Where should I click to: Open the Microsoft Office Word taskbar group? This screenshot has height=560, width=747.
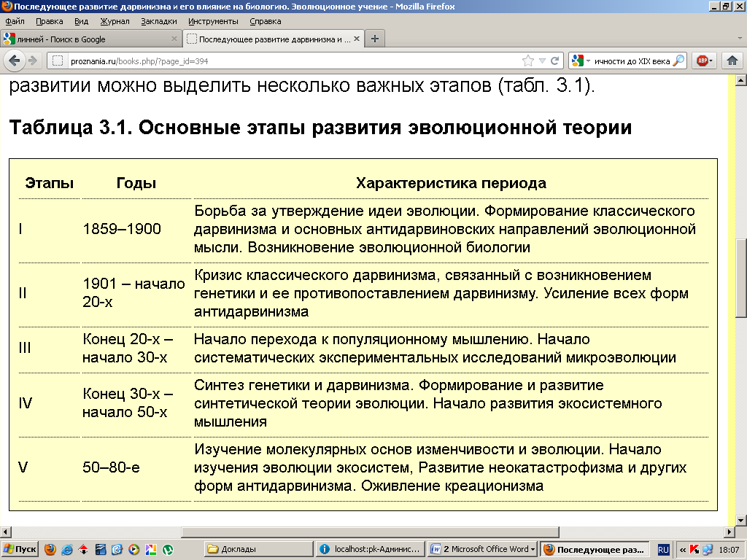click(482, 549)
